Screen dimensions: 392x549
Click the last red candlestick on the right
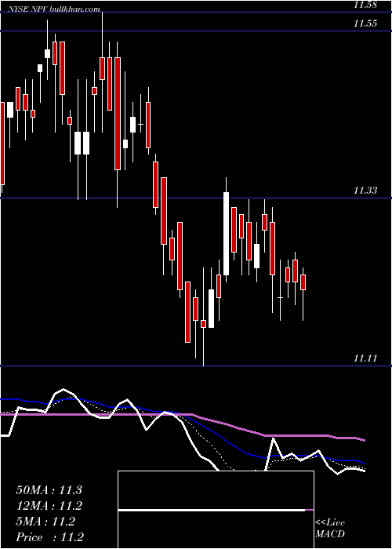coord(303,282)
